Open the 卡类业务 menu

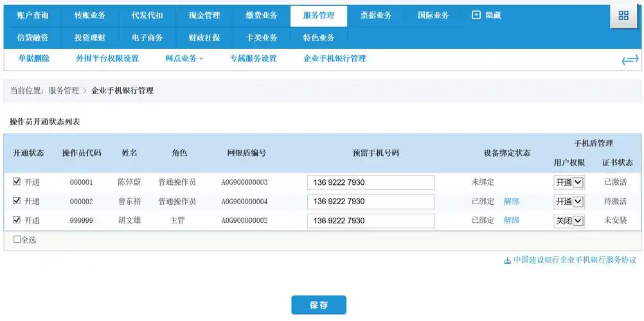click(262, 38)
